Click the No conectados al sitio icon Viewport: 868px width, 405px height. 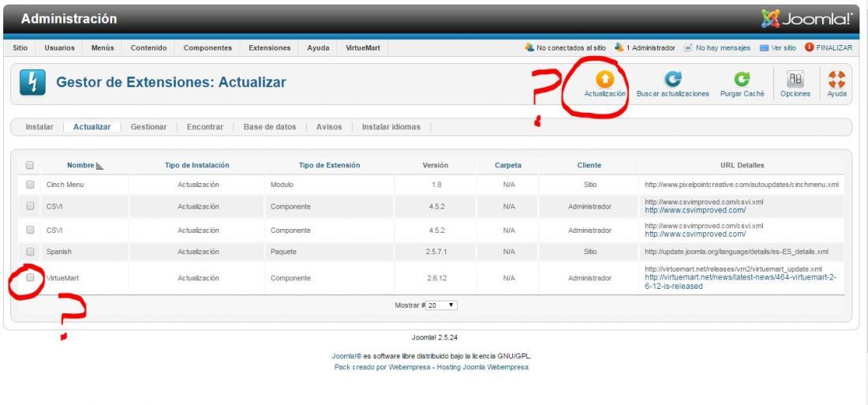coord(529,47)
